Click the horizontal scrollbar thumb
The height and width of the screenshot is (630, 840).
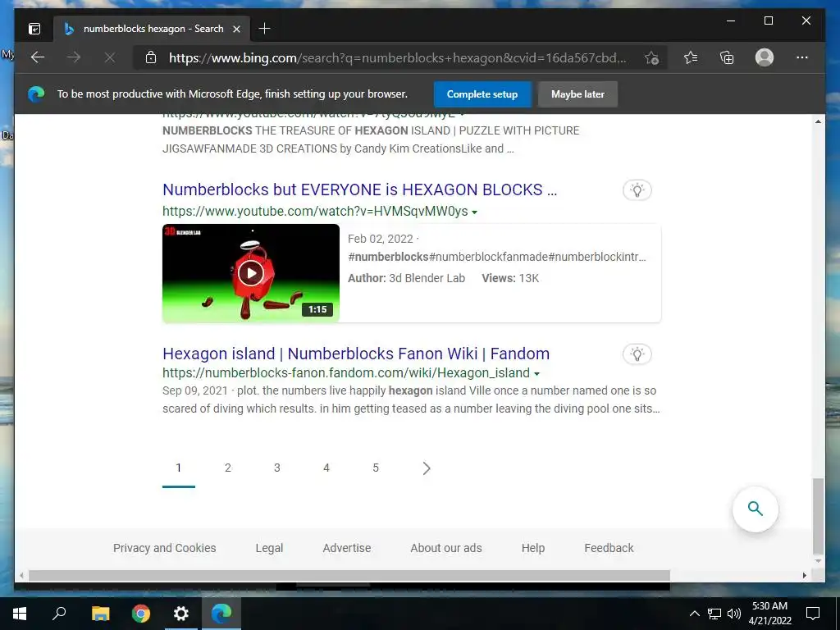pyautogui.click(x=349, y=575)
